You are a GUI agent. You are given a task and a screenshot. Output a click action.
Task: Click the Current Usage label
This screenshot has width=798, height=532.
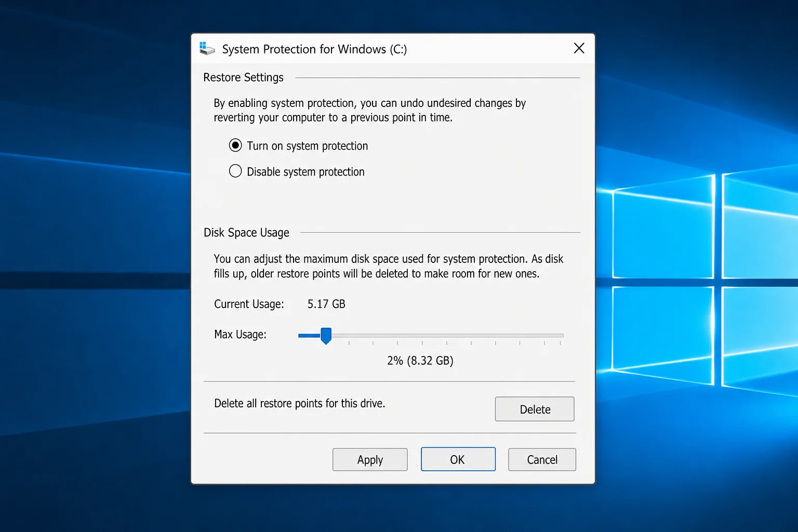[x=249, y=304]
